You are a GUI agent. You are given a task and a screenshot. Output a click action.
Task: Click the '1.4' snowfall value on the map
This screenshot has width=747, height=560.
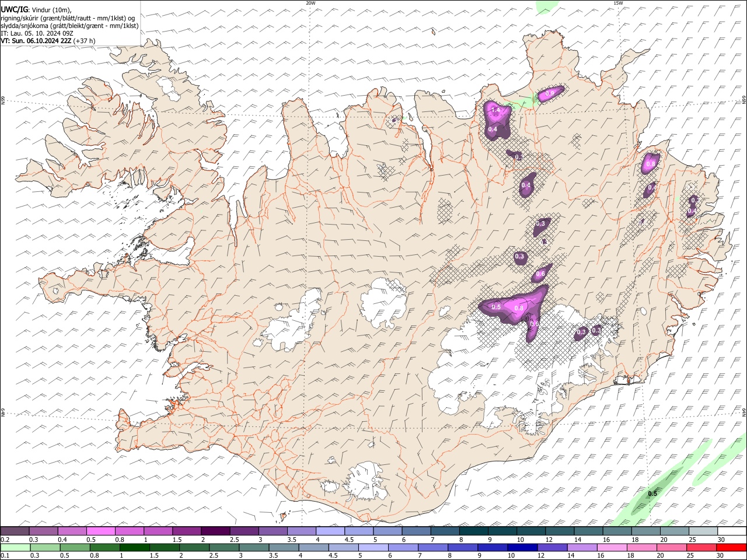coord(496,110)
